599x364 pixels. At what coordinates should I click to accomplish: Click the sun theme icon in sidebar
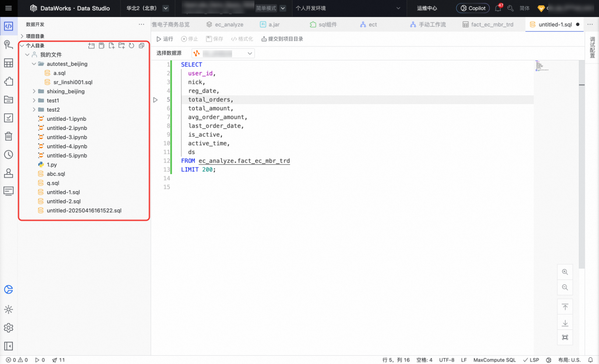(x=8, y=309)
